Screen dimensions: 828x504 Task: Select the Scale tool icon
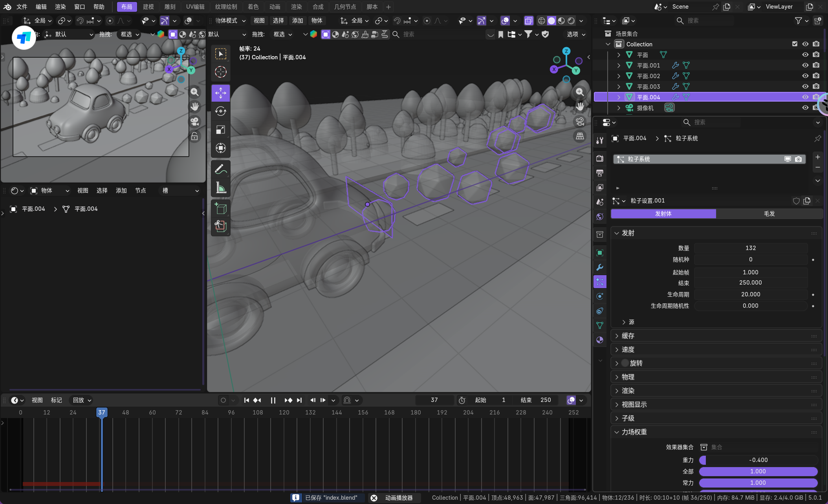(220, 130)
